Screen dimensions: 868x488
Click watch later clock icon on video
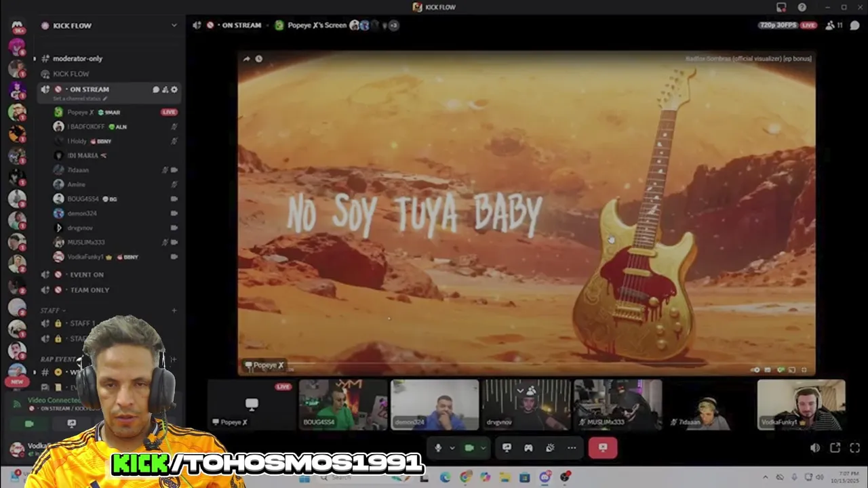[258, 59]
